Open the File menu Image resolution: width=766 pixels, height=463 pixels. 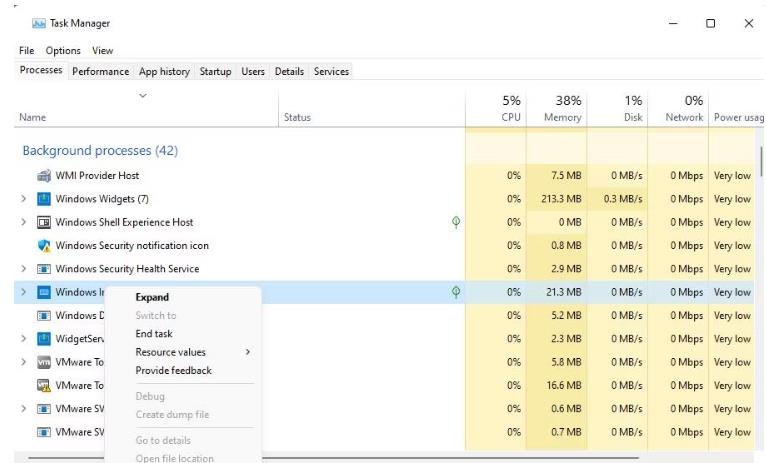point(26,50)
